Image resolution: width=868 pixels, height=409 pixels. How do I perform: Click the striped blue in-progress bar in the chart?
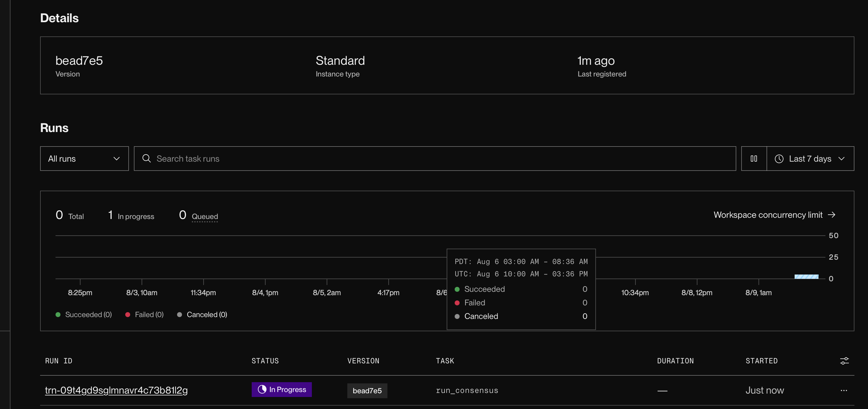coord(806,277)
